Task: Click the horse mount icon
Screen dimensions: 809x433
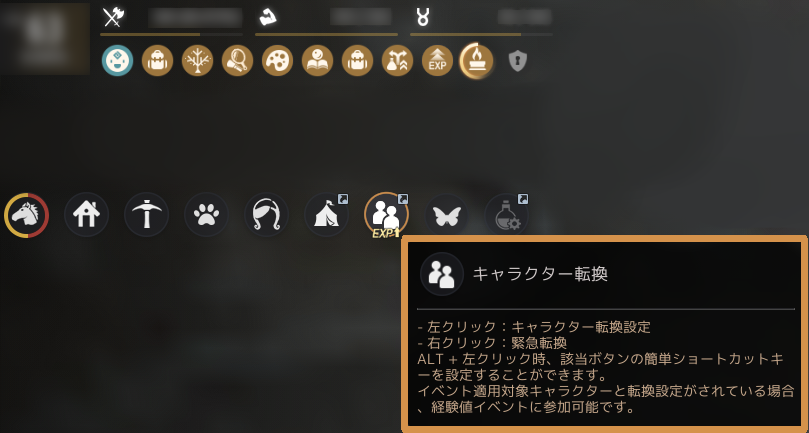Action: (x=26, y=215)
